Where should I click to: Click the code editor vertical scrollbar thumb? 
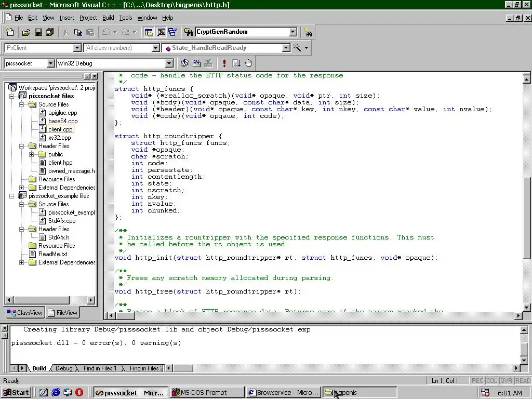[x=527, y=218]
